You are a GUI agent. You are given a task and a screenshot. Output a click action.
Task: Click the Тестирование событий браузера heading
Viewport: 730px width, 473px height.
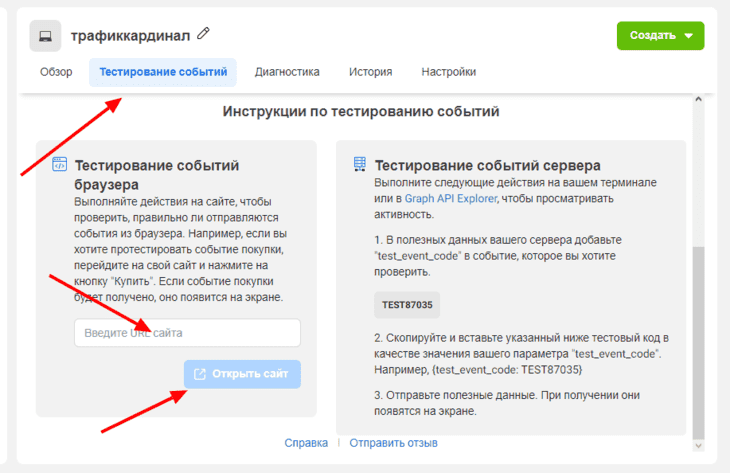tap(156, 175)
